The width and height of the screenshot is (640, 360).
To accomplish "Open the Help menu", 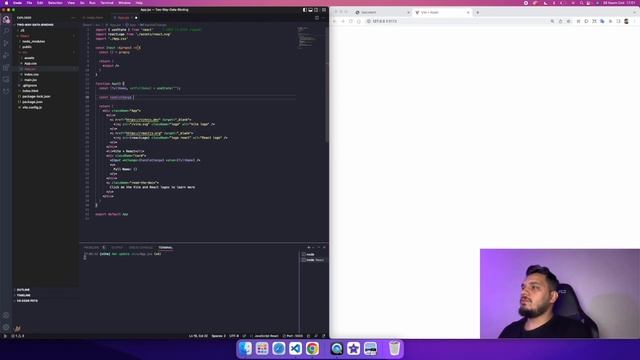I will [139, 3].
